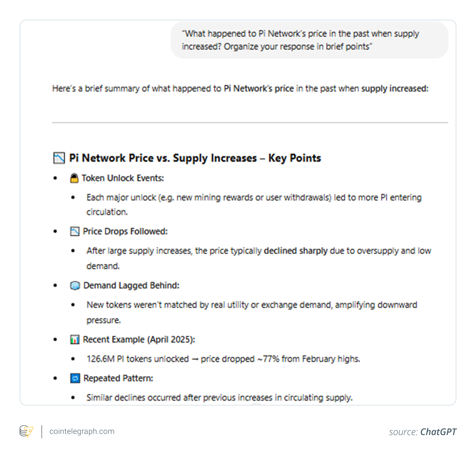The width and height of the screenshot is (476, 458).
Task: Click the "Repeated Pattern:" heading text
Action: pos(118,379)
